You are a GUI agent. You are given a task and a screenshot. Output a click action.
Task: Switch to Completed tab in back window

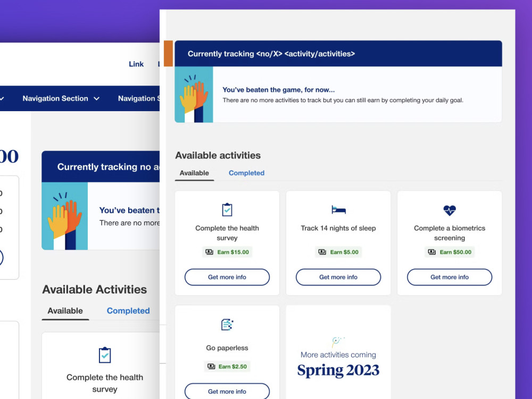pos(128,311)
